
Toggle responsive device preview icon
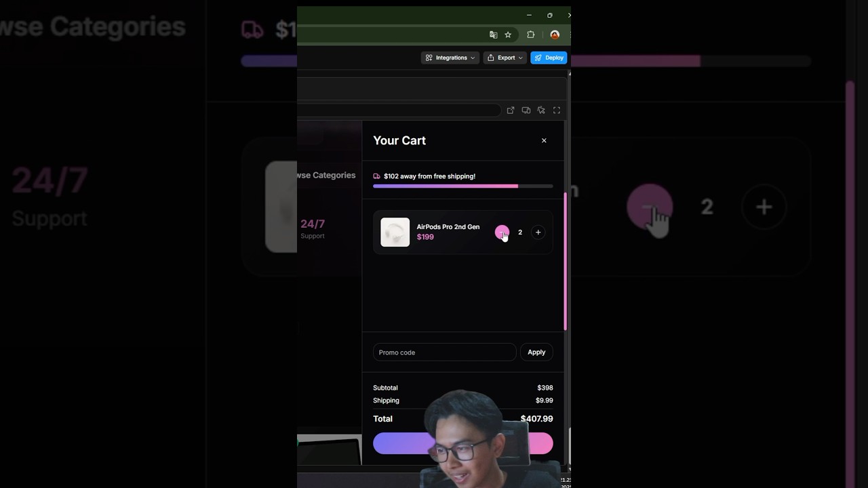(x=526, y=110)
